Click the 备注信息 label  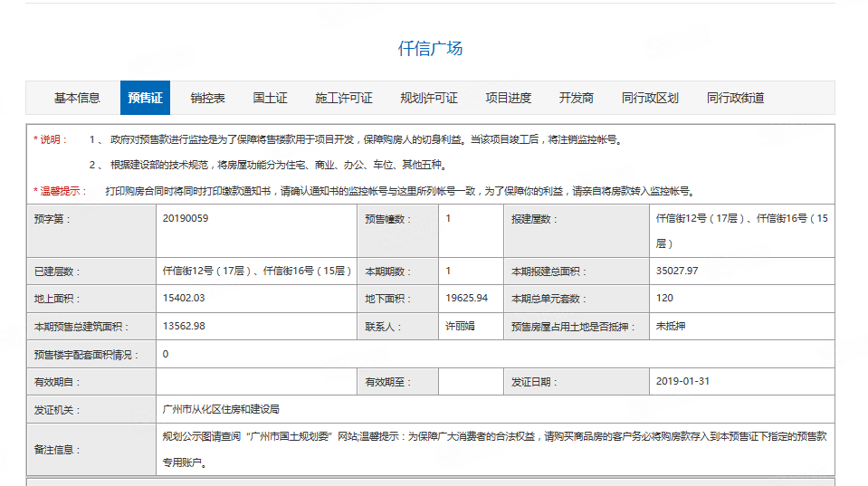[x=57, y=450]
